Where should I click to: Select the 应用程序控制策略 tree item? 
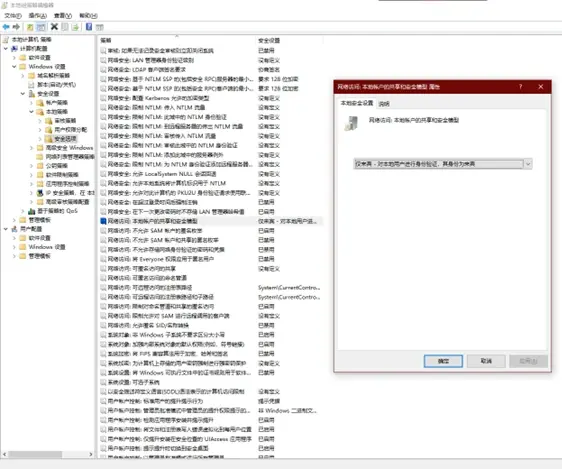click(68, 184)
